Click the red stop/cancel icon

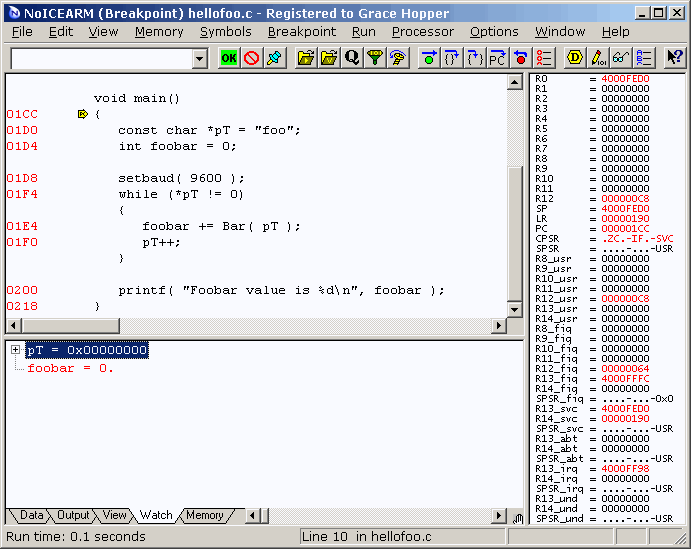pos(252,58)
